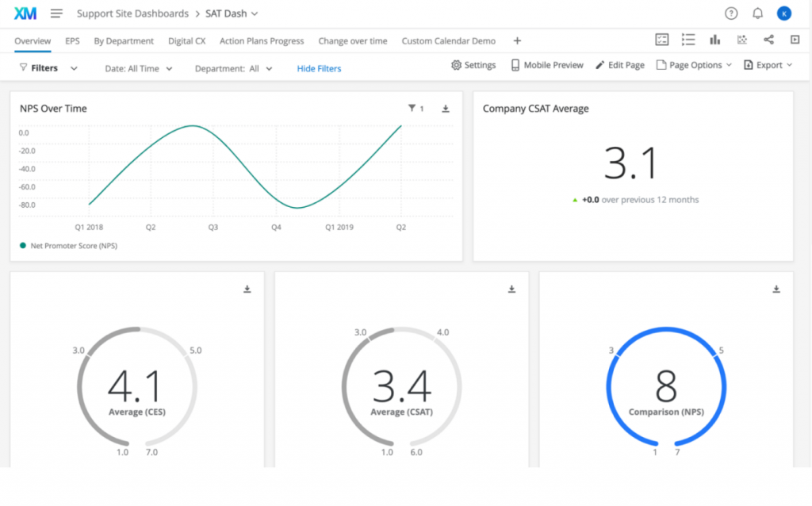Click the scatter plot icon in the page toolbar

[x=742, y=40]
